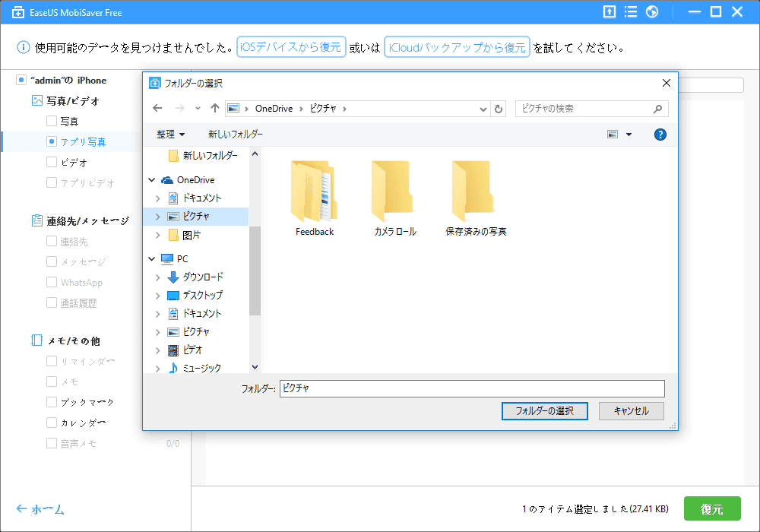
Task: Click the forward arrow in the folder dialog
Action: (x=180, y=108)
